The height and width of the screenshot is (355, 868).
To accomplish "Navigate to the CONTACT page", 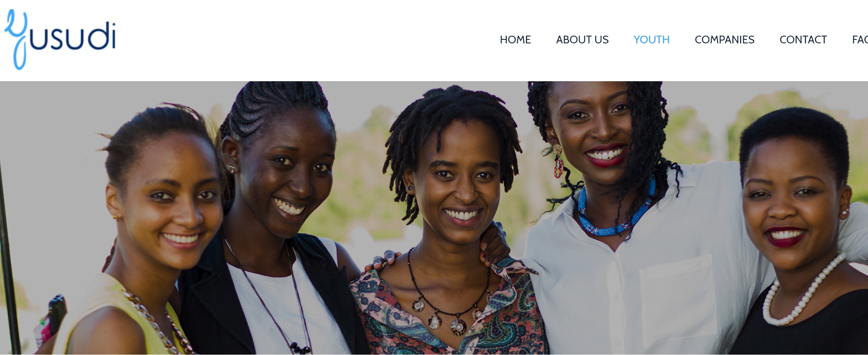I will pos(803,40).
